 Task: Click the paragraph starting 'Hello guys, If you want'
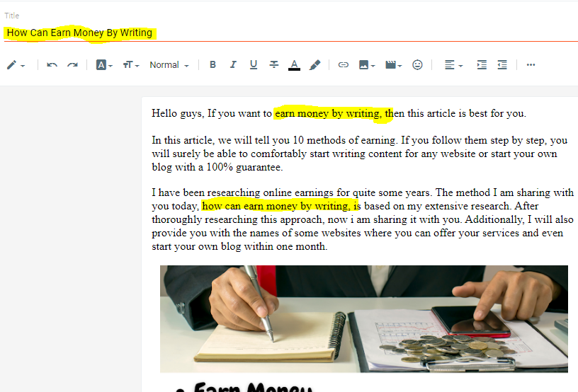coord(339,113)
